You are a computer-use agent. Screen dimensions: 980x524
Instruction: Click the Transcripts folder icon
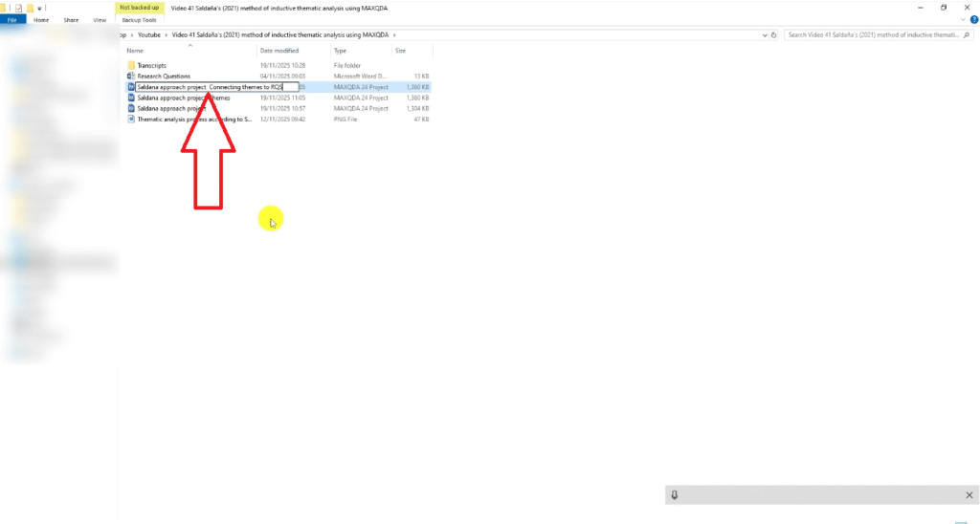coord(131,65)
